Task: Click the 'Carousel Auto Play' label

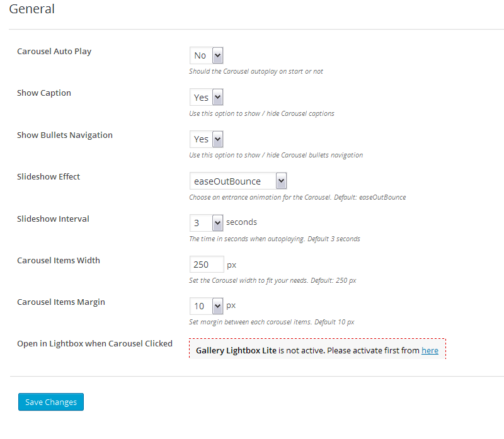Action: tap(54, 52)
